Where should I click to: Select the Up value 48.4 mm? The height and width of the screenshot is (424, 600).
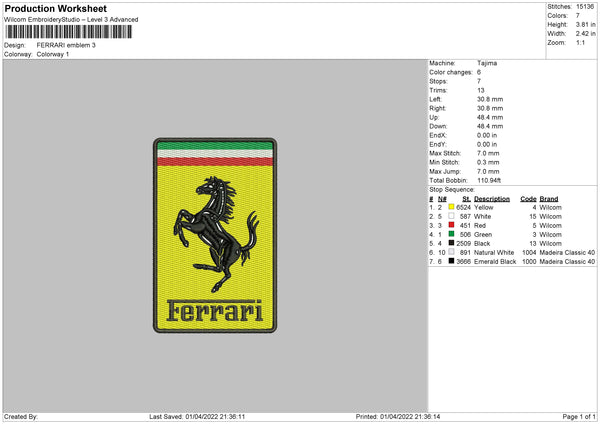click(x=490, y=117)
